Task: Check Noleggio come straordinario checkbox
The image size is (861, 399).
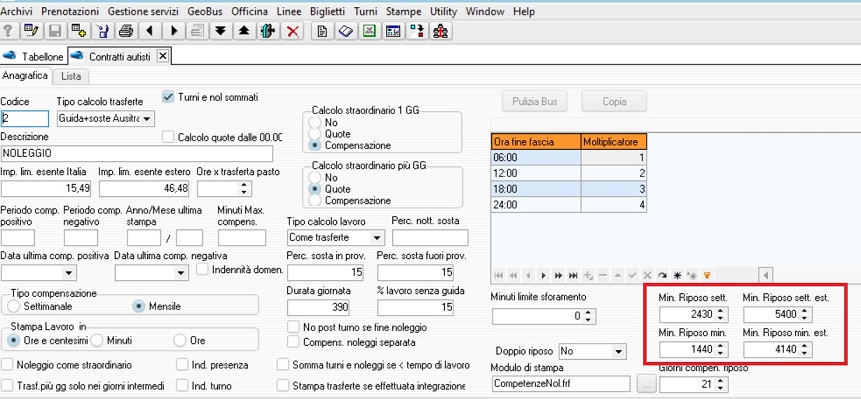Action: [x=8, y=365]
